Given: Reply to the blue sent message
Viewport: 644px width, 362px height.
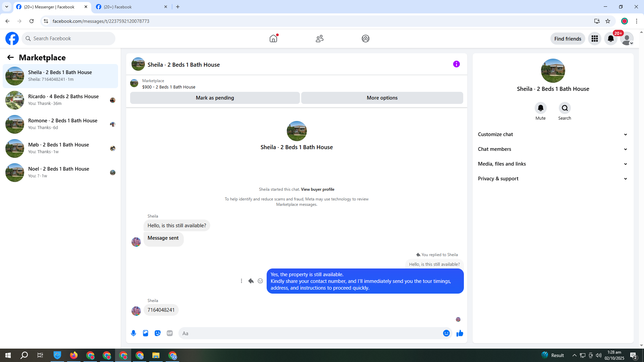Looking at the screenshot, I should [x=251, y=281].
